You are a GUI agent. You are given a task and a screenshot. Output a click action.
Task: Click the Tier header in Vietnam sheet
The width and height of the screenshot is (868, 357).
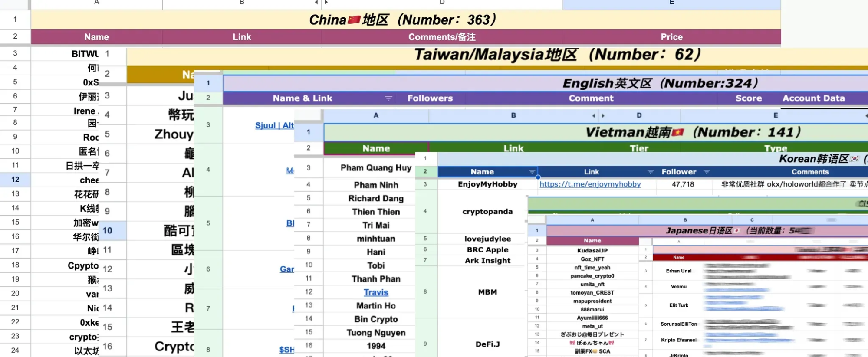639,148
